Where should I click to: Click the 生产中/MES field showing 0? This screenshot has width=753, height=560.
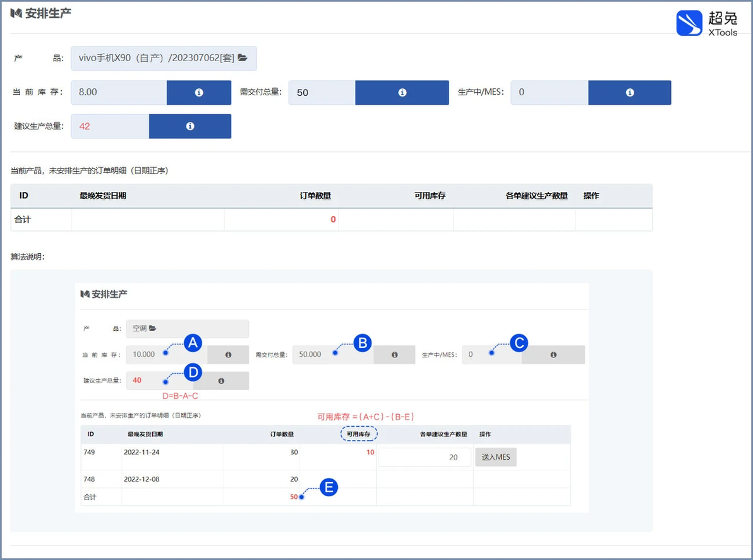click(x=550, y=93)
